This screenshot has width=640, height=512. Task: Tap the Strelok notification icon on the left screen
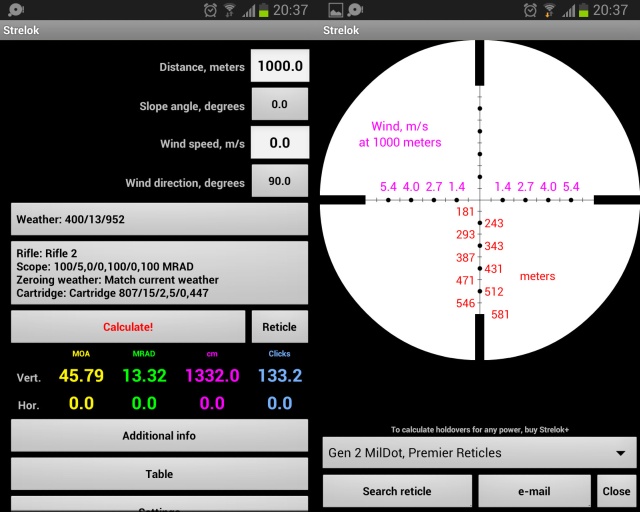pyautogui.click(x=16, y=10)
